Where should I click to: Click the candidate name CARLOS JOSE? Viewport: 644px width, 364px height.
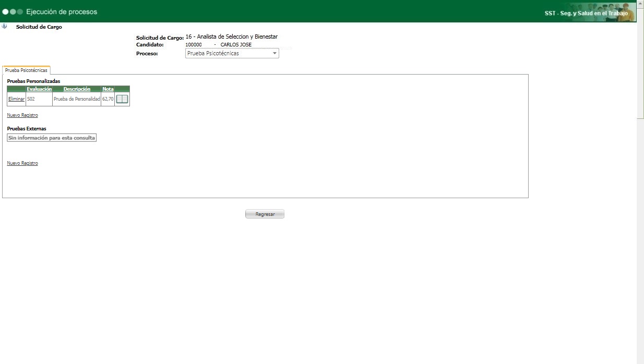coord(236,45)
